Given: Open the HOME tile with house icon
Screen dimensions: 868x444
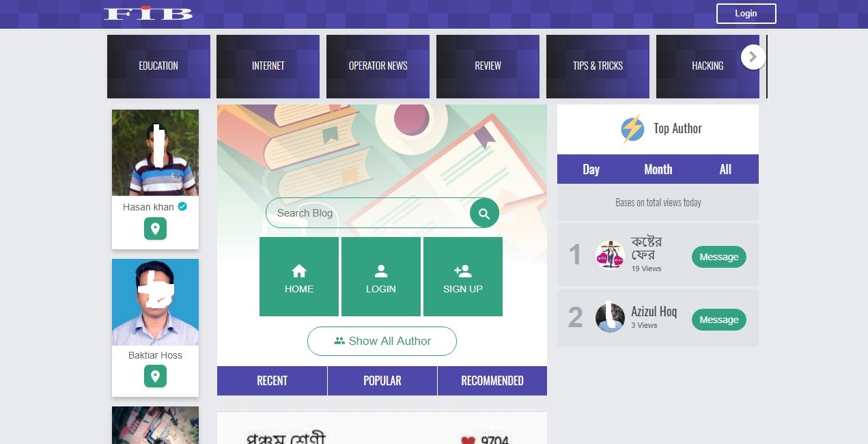Looking at the screenshot, I should click(299, 277).
